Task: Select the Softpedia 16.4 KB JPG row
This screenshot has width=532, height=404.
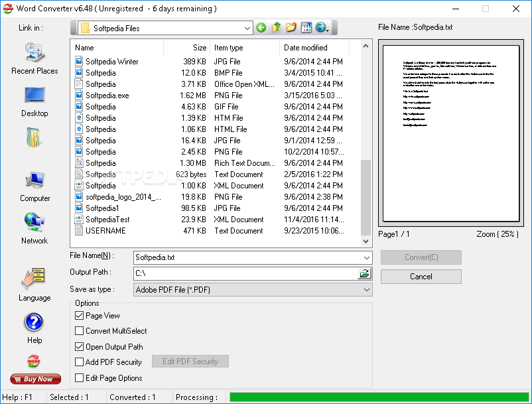Action: coord(209,141)
